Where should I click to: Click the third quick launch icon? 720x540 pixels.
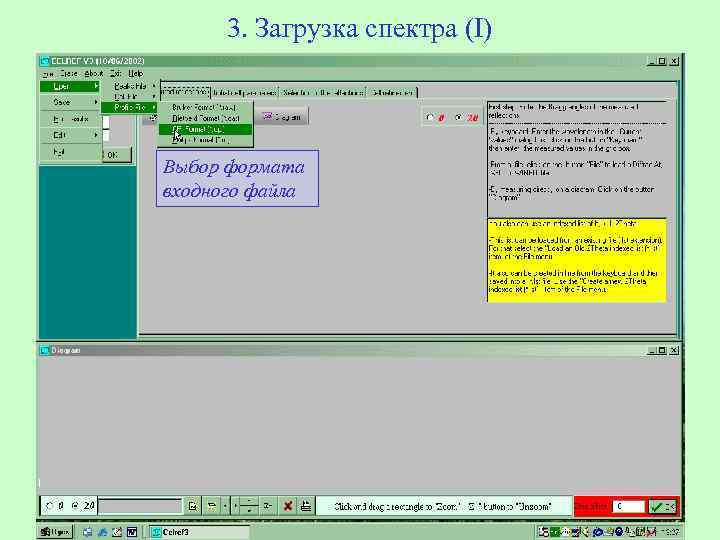click(x=117, y=532)
